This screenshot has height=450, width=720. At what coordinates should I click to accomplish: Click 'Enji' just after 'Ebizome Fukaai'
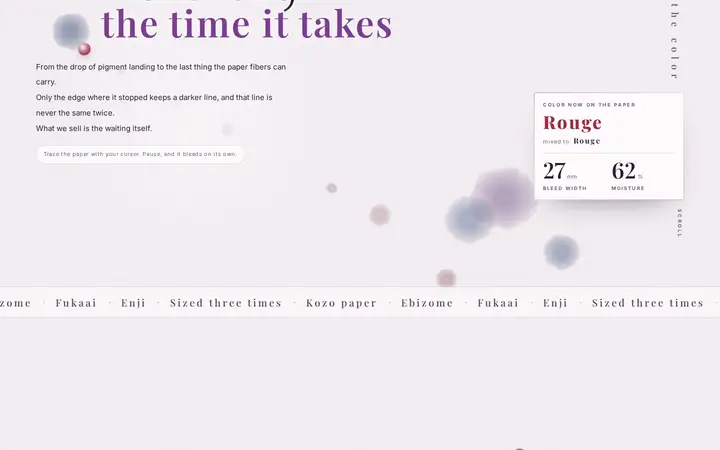point(555,303)
